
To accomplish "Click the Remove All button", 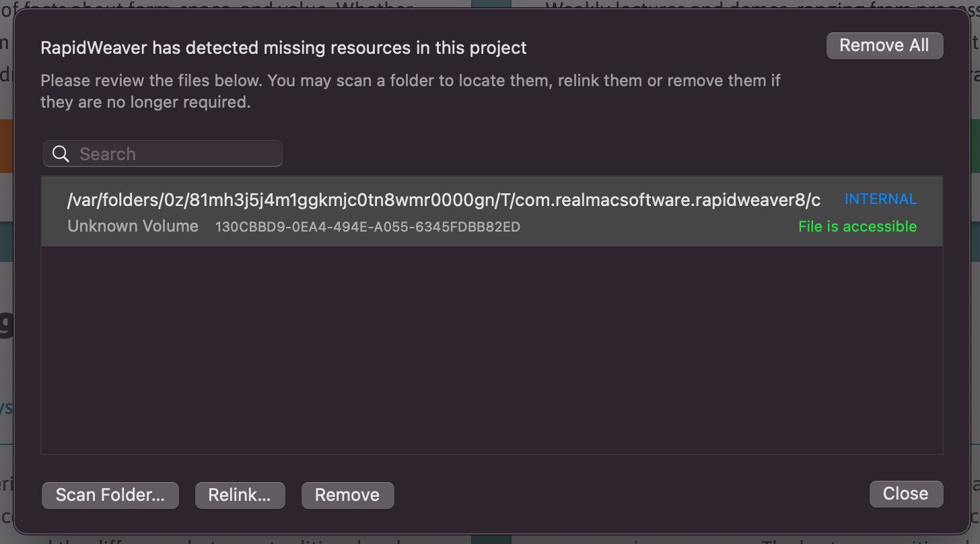I will pos(884,46).
